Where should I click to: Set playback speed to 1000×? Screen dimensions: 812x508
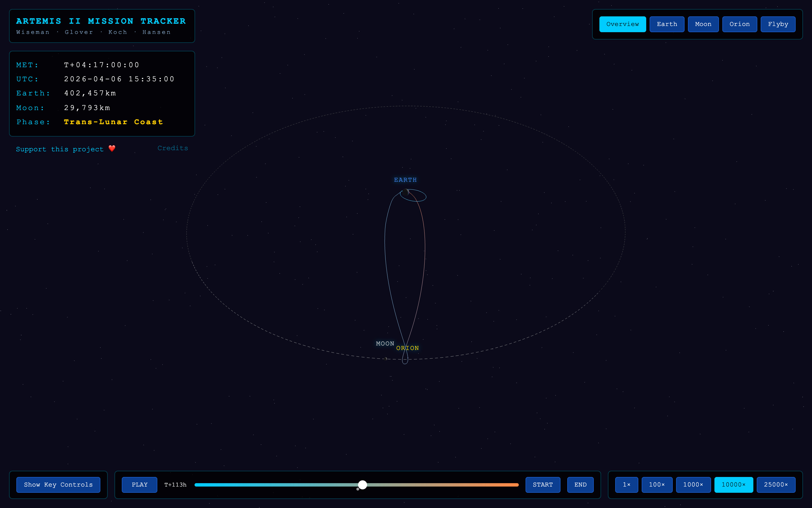(x=693, y=485)
